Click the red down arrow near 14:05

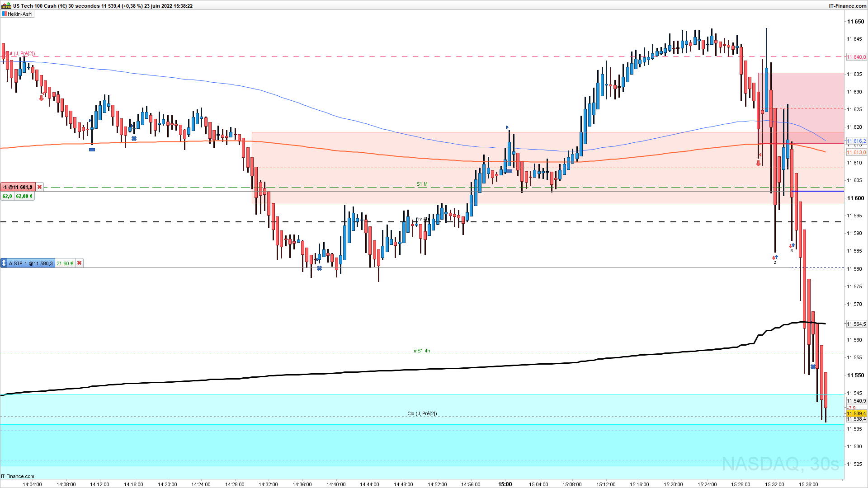click(42, 99)
